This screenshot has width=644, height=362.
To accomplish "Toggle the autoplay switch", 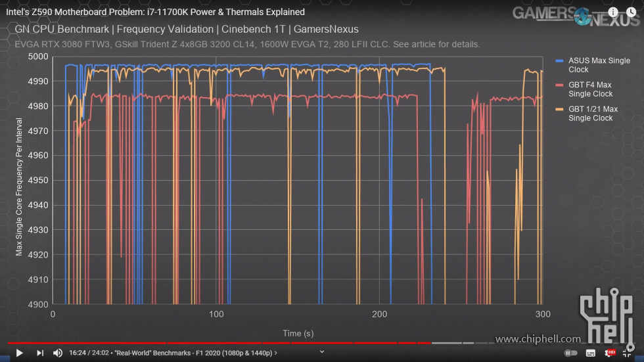I will tap(570, 353).
